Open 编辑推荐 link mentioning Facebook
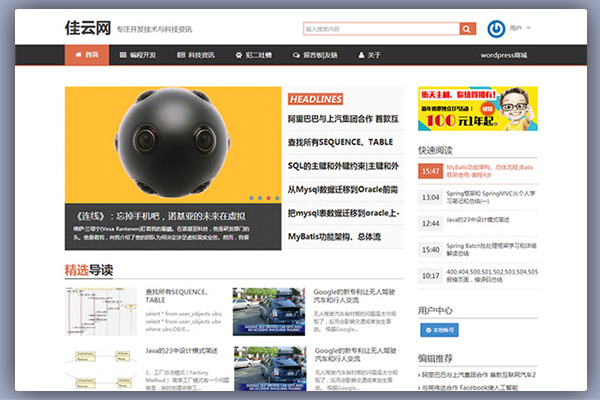 coord(470,387)
